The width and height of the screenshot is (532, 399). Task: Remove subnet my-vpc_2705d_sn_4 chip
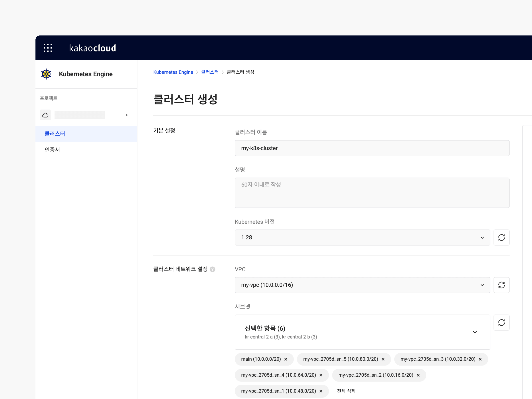pyautogui.click(x=321, y=375)
